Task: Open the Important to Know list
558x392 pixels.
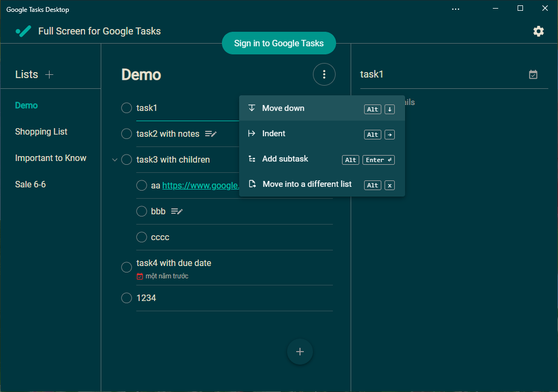Action: coord(51,158)
